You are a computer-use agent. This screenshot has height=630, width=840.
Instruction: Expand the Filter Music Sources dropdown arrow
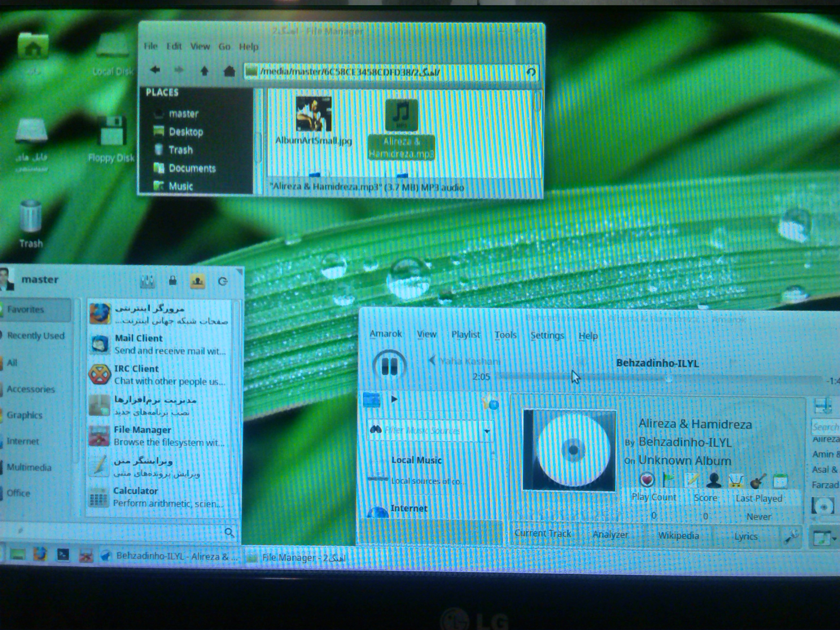point(486,431)
